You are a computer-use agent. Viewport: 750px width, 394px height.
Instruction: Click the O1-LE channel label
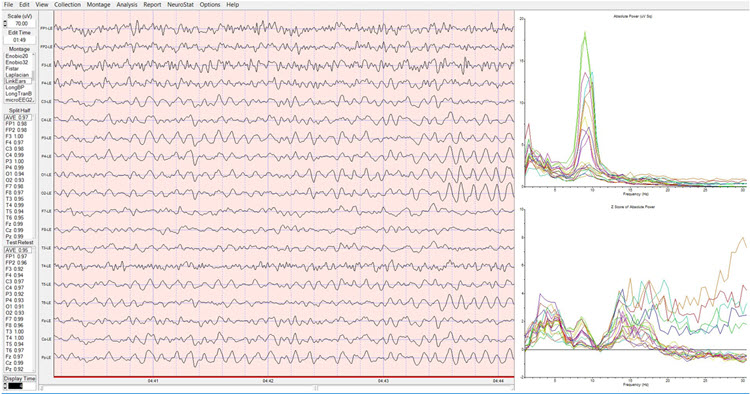(x=46, y=175)
